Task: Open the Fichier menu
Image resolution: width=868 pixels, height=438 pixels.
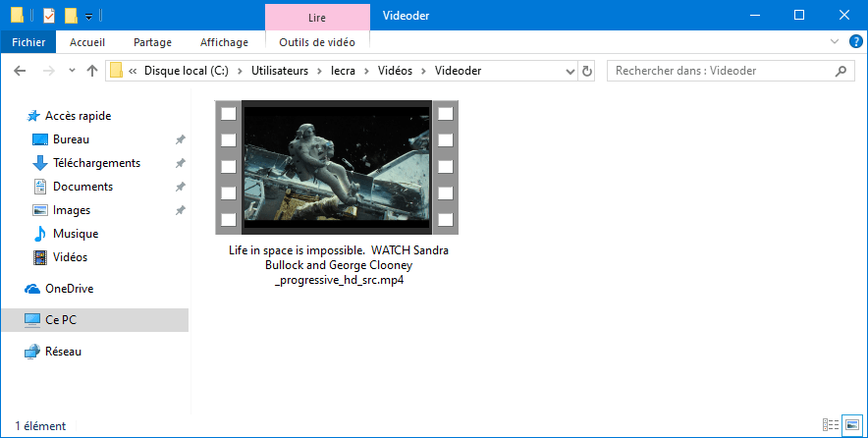Action: [x=28, y=42]
